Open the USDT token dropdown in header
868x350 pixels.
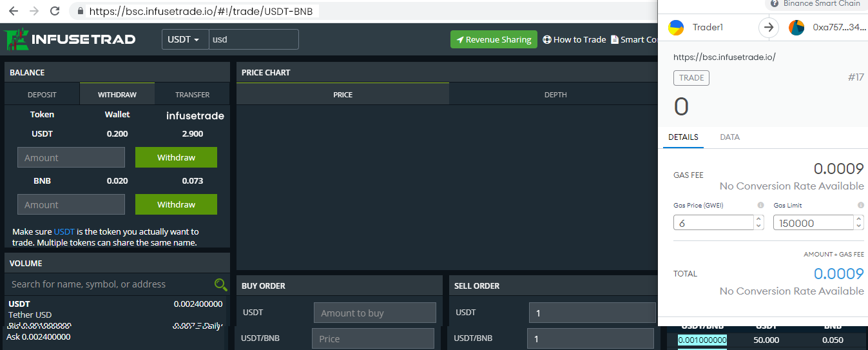click(x=184, y=39)
